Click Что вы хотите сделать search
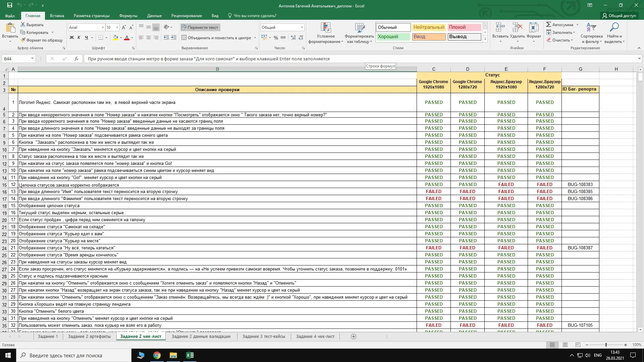 coord(252,16)
